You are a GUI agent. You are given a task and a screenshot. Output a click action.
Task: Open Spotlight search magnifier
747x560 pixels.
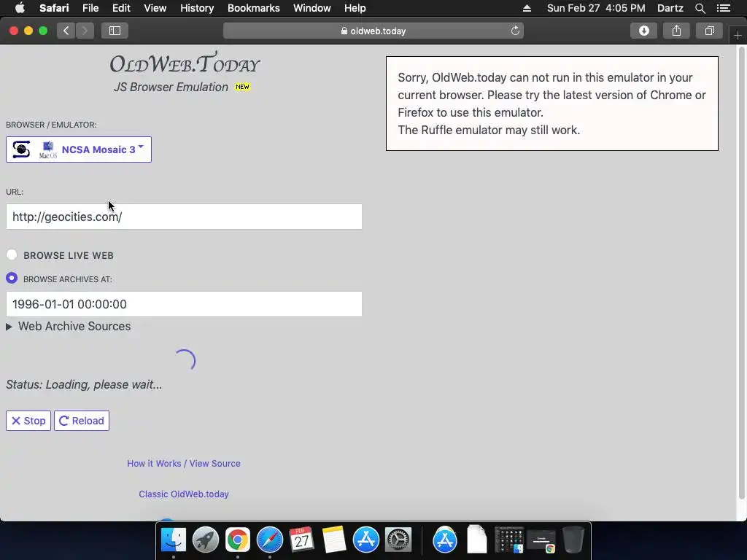point(700,8)
